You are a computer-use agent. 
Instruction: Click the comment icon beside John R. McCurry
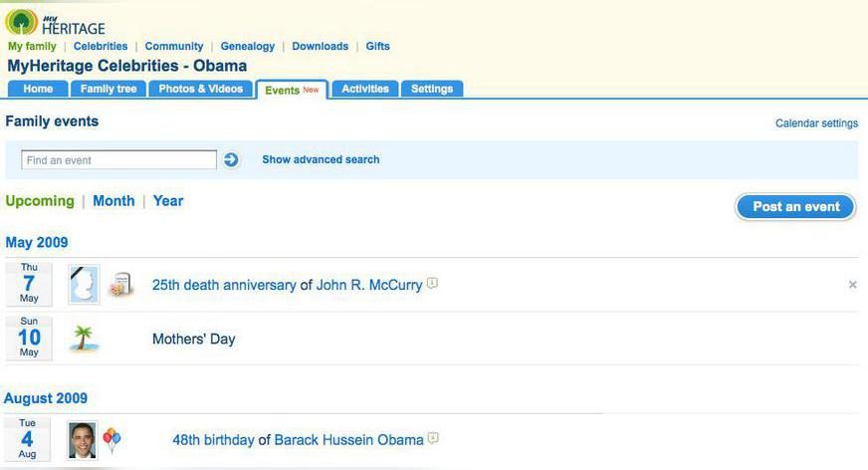click(432, 284)
